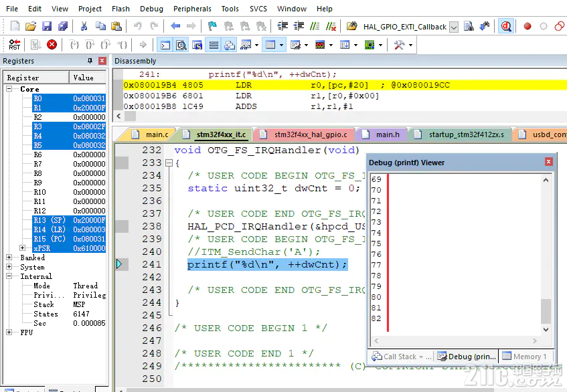Toggle the Command window button
This screenshot has width=567, height=392.
pyautogui.click(x=165, y=45)
